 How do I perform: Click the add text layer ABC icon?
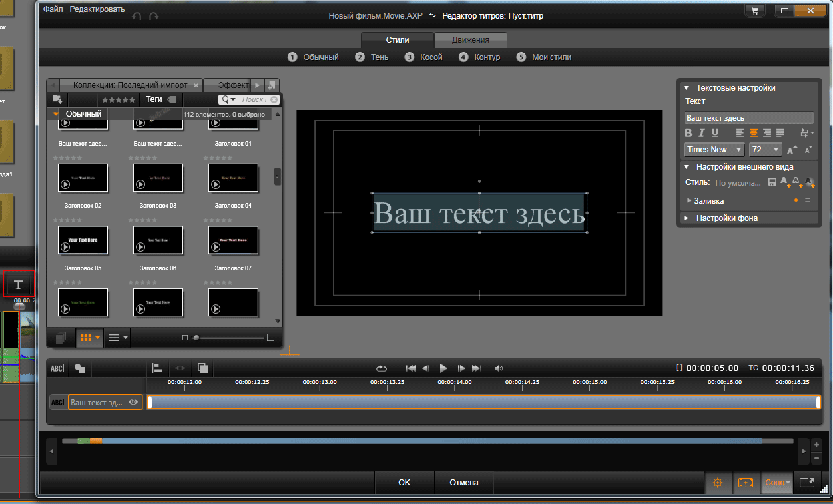point(57,368)
